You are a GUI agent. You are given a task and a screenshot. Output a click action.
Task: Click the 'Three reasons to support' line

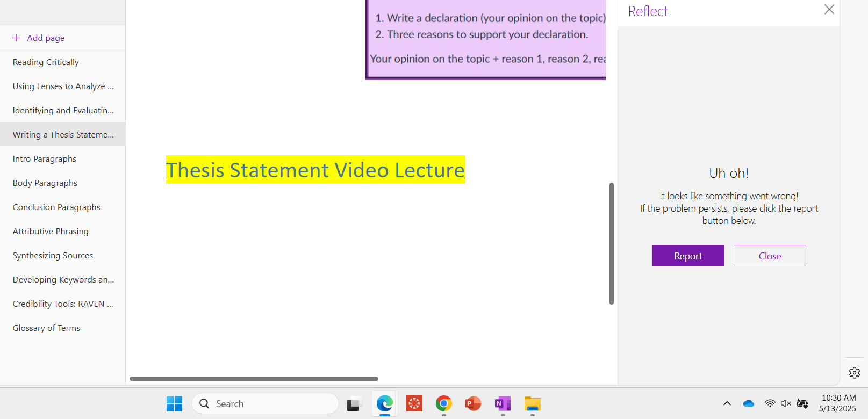(x=482, y=34)
